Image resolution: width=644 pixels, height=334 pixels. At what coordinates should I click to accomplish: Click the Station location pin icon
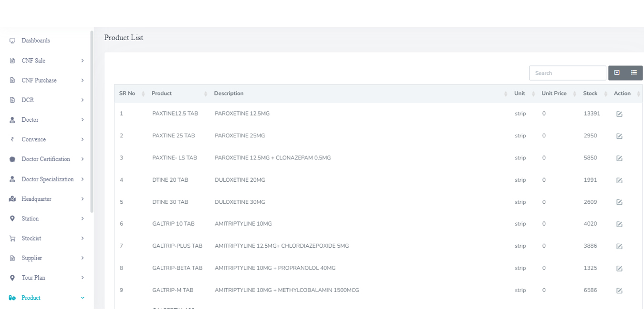pos(12,219)
